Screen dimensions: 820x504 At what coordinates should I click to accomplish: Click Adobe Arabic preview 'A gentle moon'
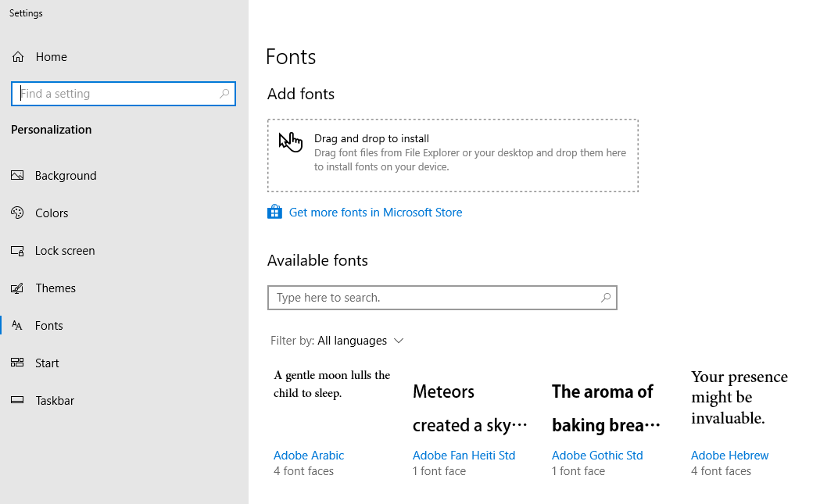[332, 384]
